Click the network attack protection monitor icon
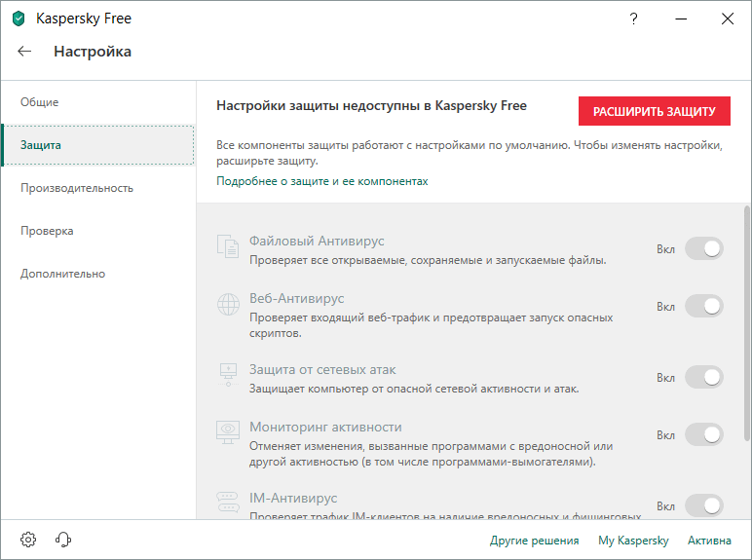Image resolution: width=752 pixels, height=560 pixels. [x=228, y=374]
